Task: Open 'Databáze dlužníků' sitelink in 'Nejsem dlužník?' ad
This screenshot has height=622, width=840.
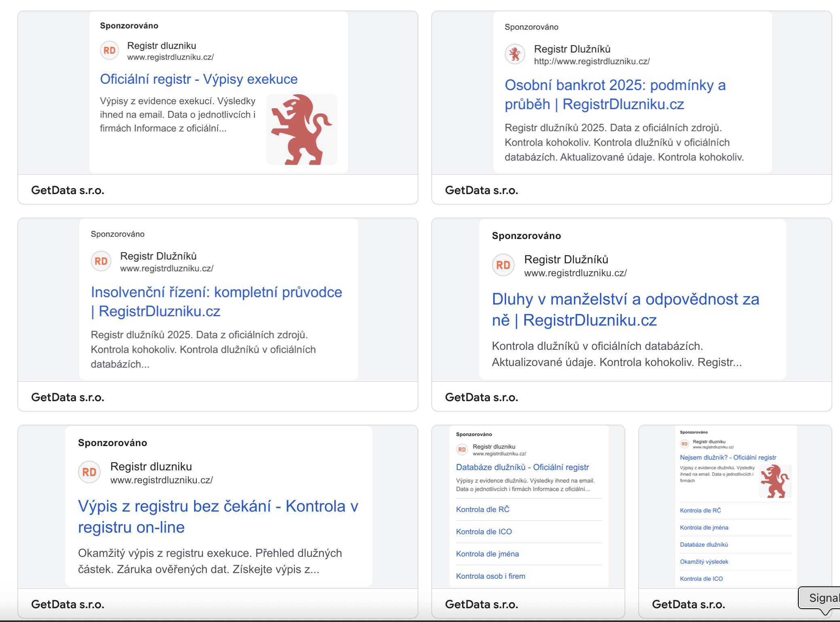Action: [x=704, y=545]
